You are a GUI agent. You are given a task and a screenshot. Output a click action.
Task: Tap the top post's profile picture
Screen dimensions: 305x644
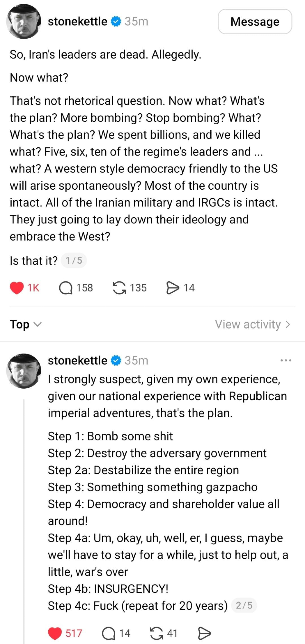coord(24,22)
